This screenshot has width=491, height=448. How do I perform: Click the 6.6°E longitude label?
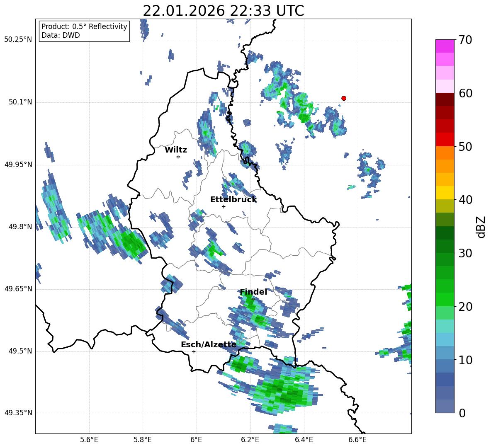coord(357,440)
